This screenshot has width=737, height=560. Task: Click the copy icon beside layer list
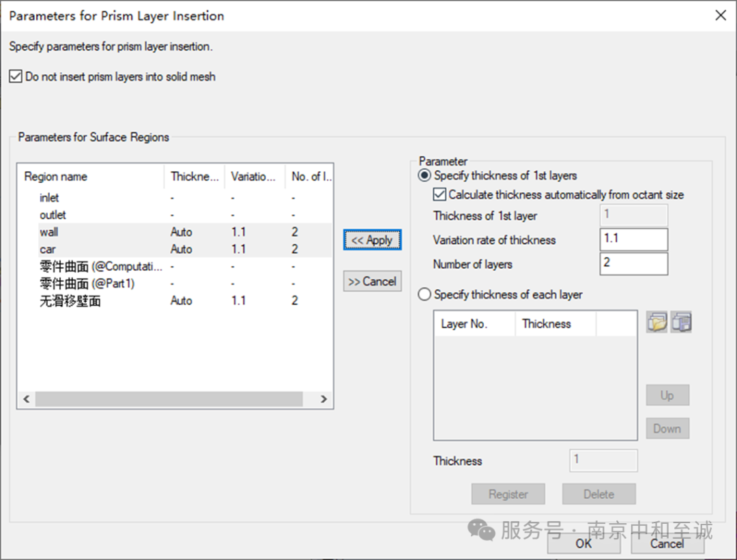pos(681,322)
